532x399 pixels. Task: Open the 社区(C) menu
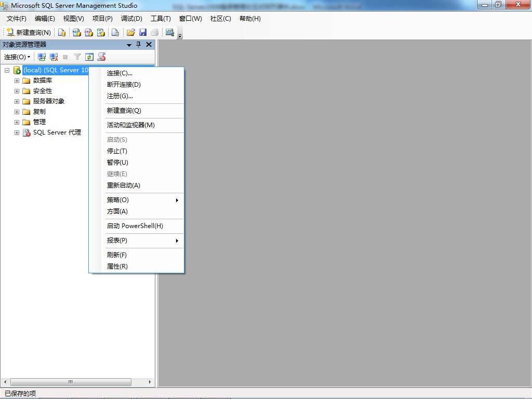(x=220, y=19)
